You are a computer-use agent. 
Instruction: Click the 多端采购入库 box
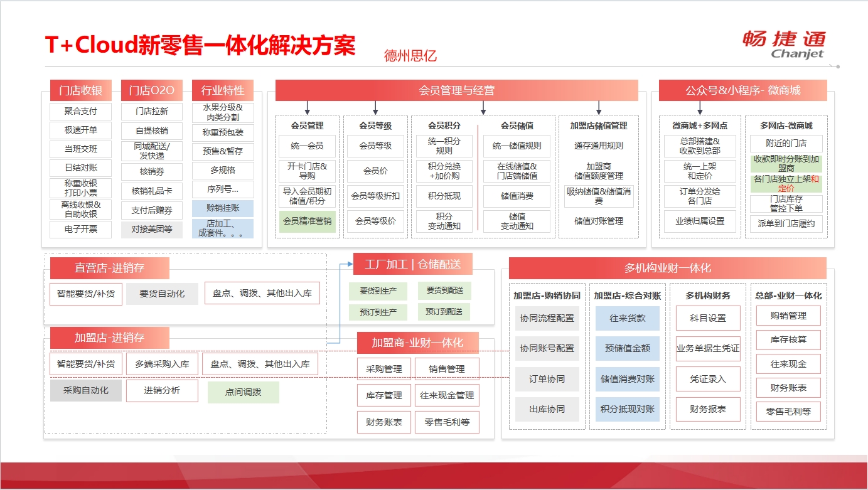162,364
